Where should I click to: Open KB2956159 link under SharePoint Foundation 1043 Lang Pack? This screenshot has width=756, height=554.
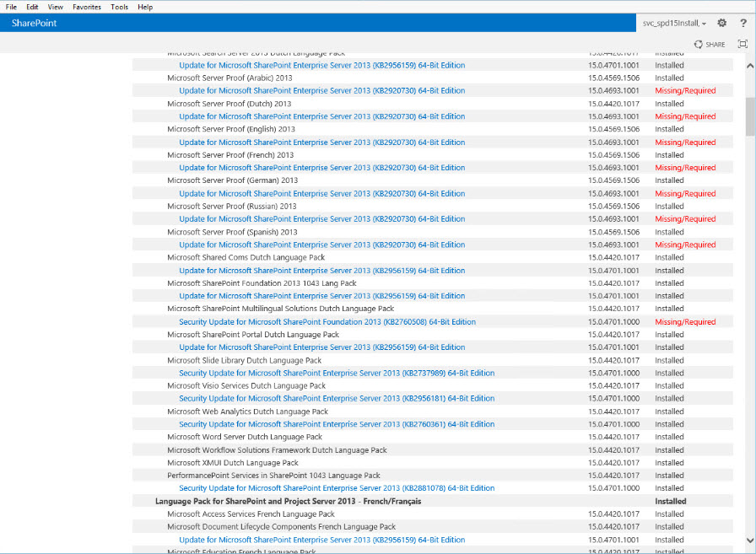[322, 296]
